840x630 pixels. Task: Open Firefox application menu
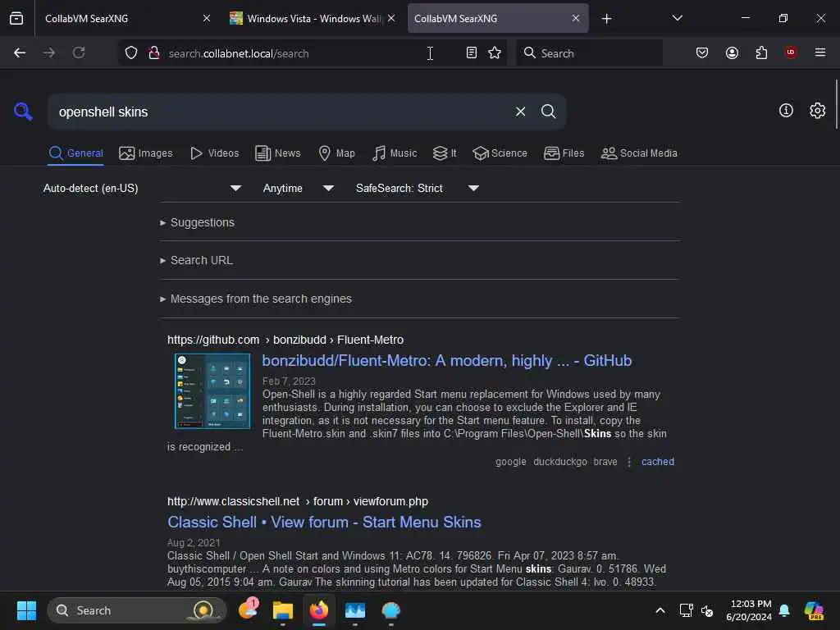coord(820,52)
